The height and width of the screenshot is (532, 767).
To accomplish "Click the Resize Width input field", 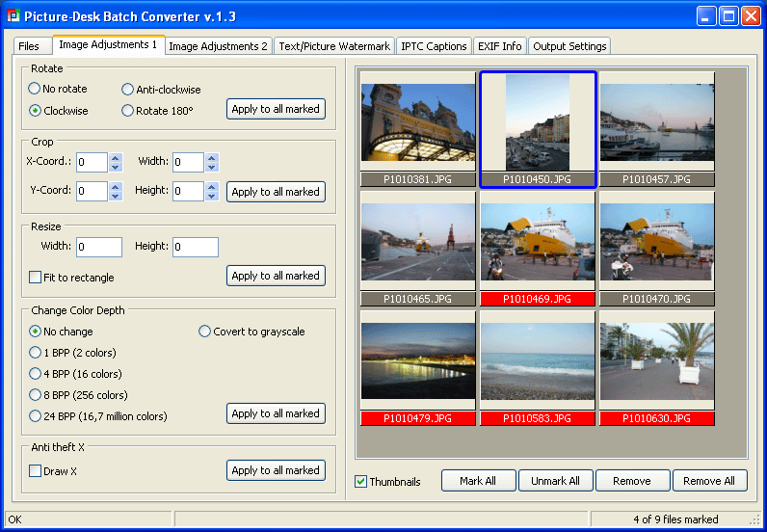I will click(x=99, y=248).
